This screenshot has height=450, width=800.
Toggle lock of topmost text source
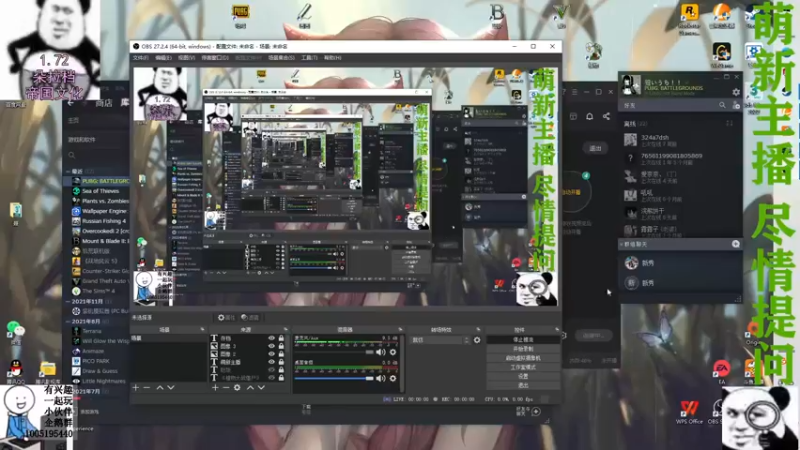(x=281, y=338)
